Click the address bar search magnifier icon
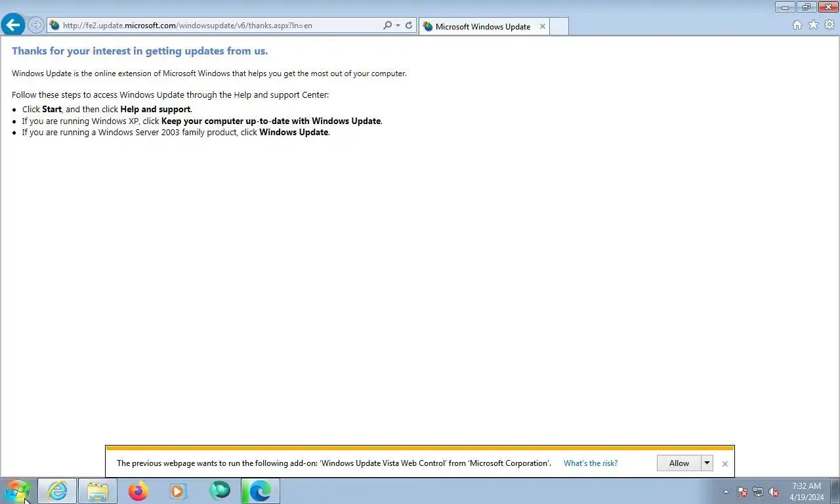 387,26
